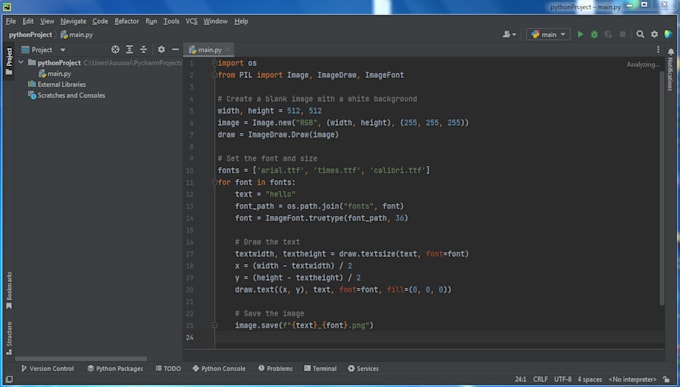Open the user account dropdown icon

(x=509, y=34)
